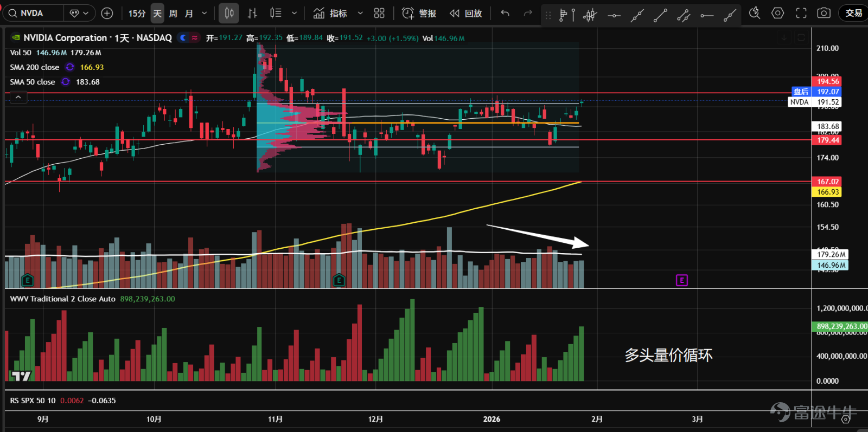Select the 周 weekly timeframe
This screenshot has height=432, width=868.
[x=173, y=13]
